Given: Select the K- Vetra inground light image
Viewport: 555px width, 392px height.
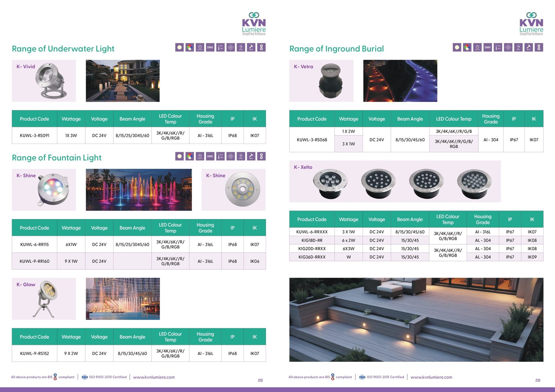Looking at the screenshot, I should click(x=322, y=81).
